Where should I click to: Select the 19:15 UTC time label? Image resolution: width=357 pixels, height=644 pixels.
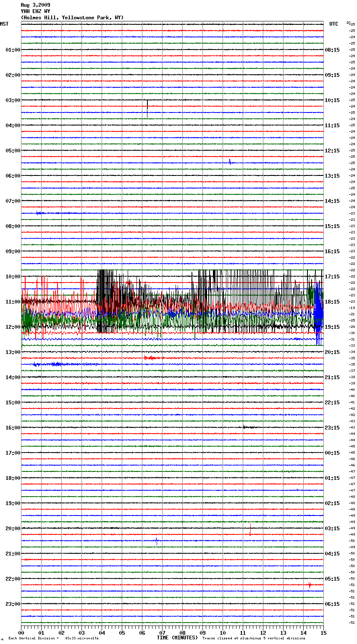pyautogui.click(x=332, y=327)
